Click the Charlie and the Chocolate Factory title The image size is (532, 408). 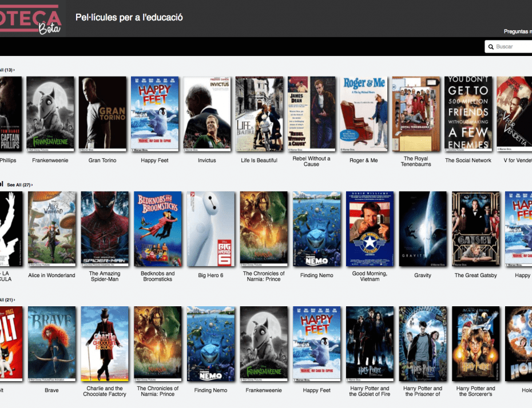(105, 391)
